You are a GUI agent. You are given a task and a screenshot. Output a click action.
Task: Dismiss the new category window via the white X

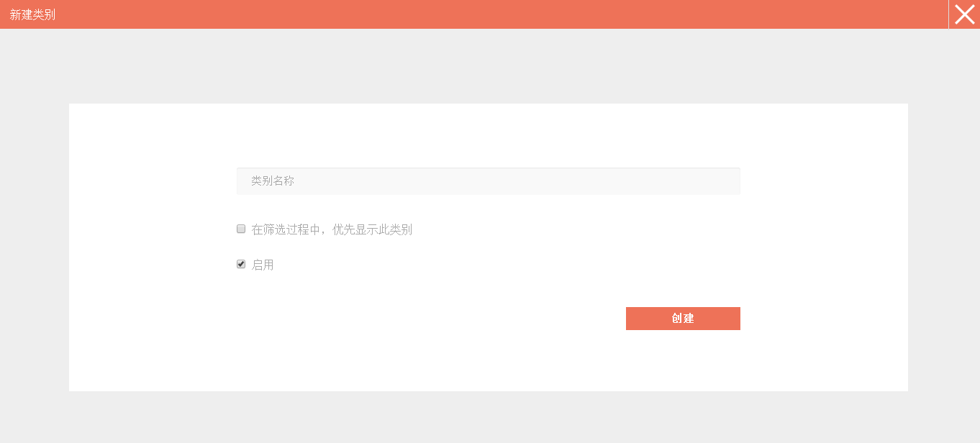[x=964, y=14]
